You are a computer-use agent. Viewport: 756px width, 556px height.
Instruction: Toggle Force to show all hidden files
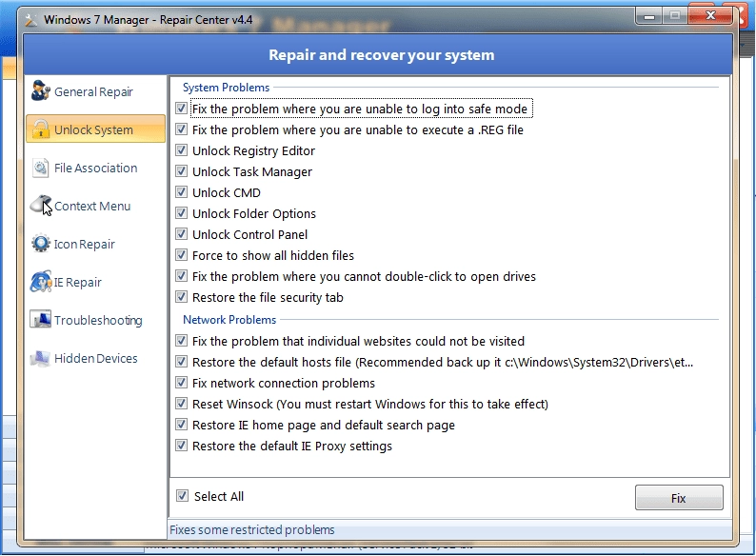(x=181, y=254)
